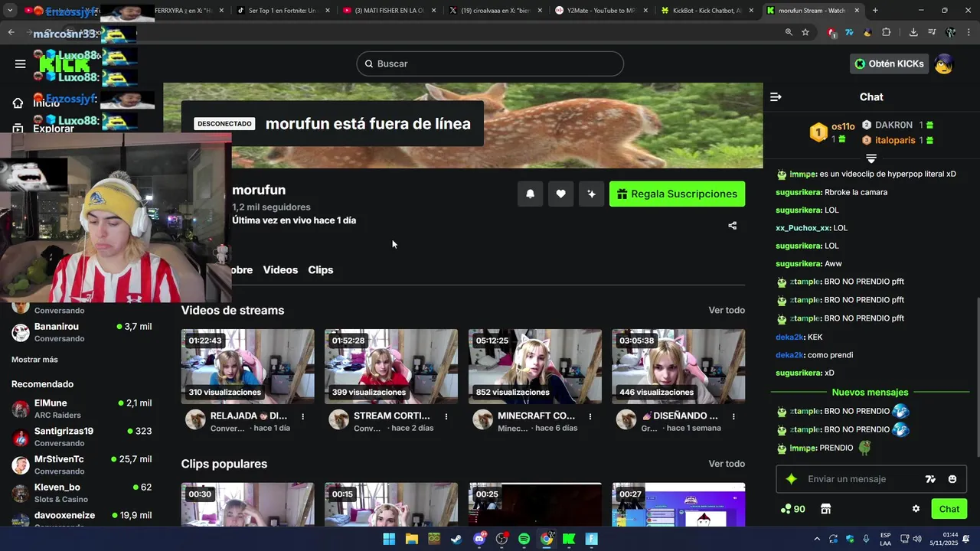The image size is (980, 551).
Task: Open Discord from the taskbar
Action: 479,539
